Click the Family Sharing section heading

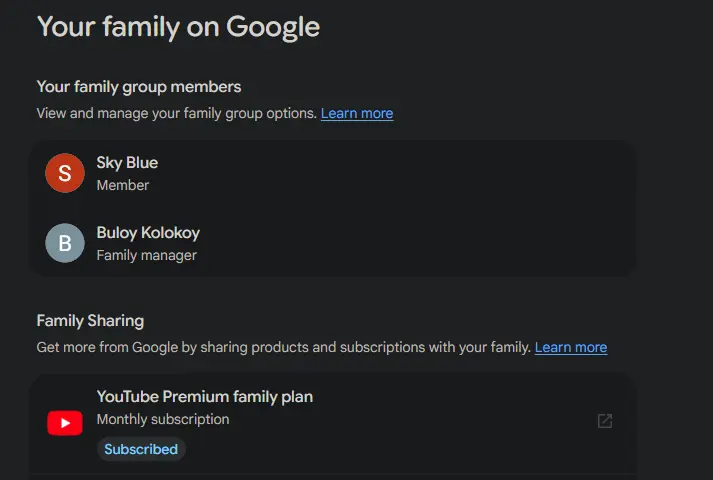tap(90, 321)
